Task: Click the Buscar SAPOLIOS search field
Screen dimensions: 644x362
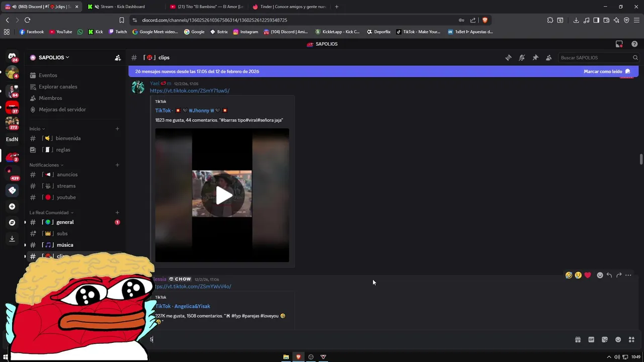Action: [598, 58]
